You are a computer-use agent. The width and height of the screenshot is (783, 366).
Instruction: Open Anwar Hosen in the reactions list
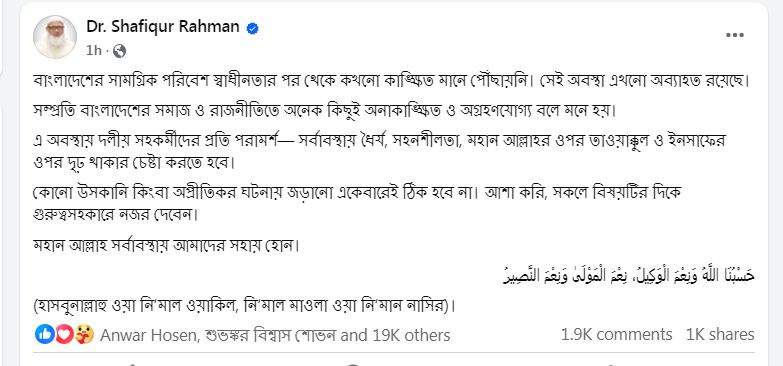point(149,335)
